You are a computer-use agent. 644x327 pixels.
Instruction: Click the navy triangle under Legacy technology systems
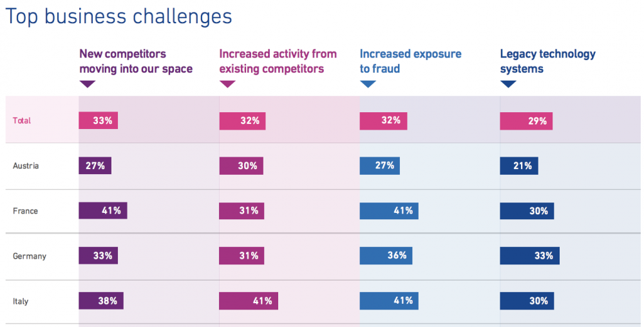pos(509,84)
